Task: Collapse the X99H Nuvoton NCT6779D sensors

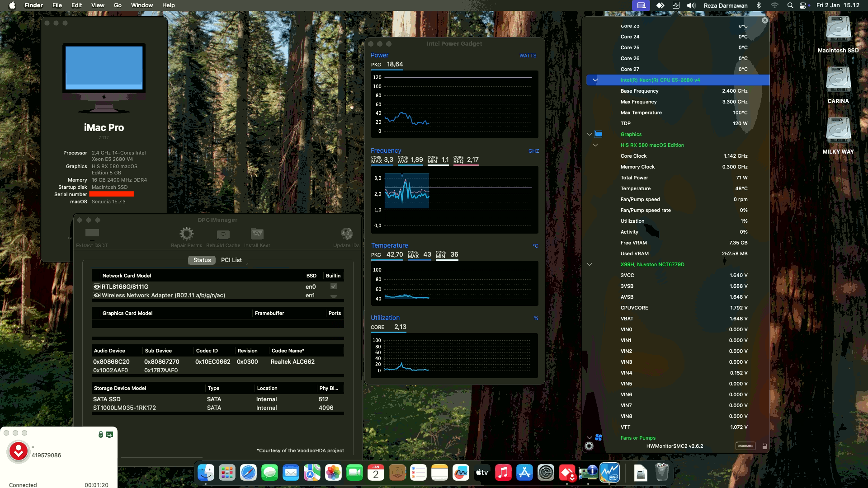Action: 589,264
